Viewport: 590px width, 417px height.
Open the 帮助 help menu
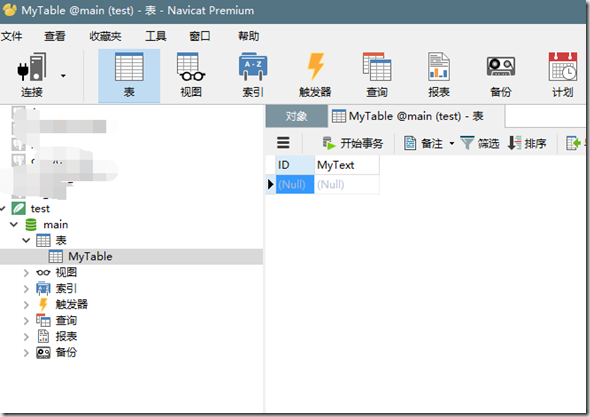[x=249, y=36]
